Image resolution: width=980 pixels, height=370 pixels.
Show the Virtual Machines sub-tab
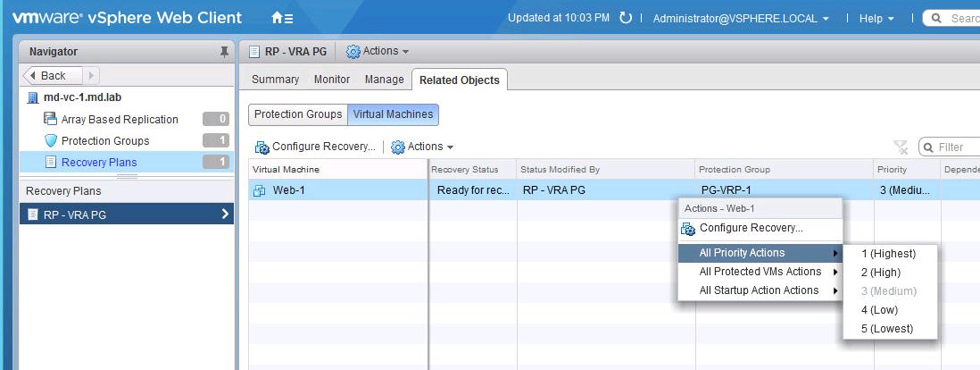tap(393, 114)
